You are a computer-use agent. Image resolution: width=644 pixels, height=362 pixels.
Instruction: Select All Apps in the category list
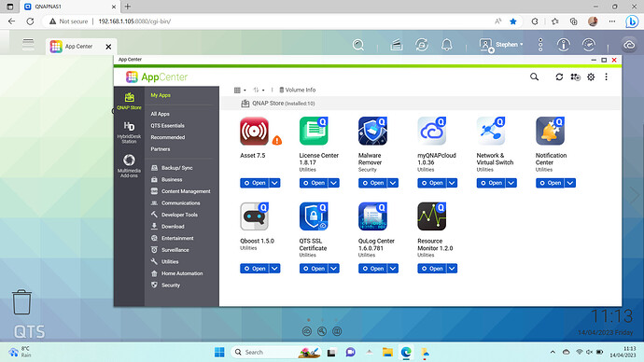[160, 114]
